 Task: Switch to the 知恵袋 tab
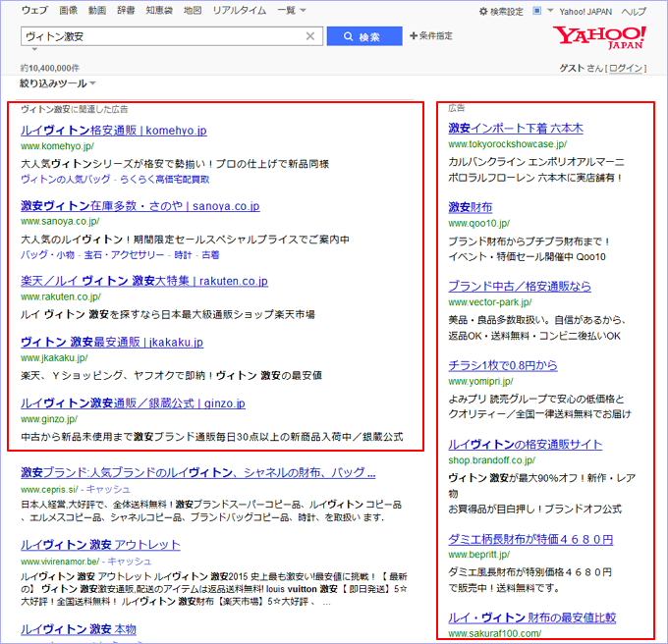159,10
